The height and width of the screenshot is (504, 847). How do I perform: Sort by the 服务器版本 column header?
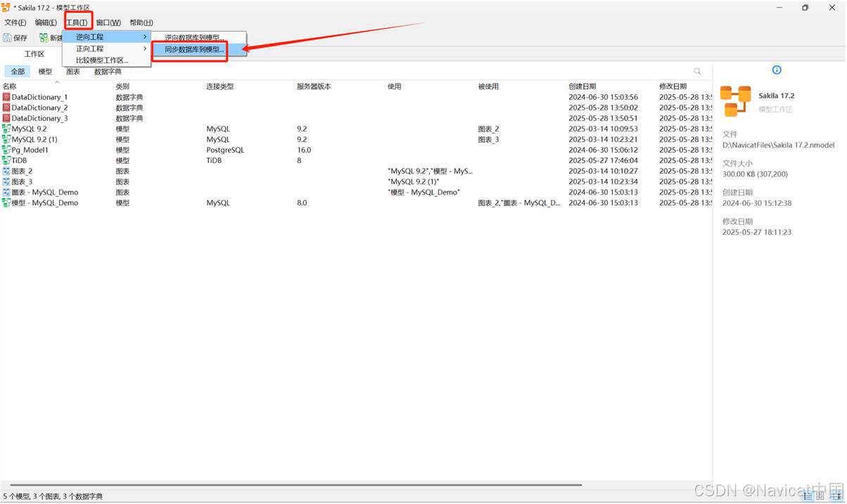[340, 86]
